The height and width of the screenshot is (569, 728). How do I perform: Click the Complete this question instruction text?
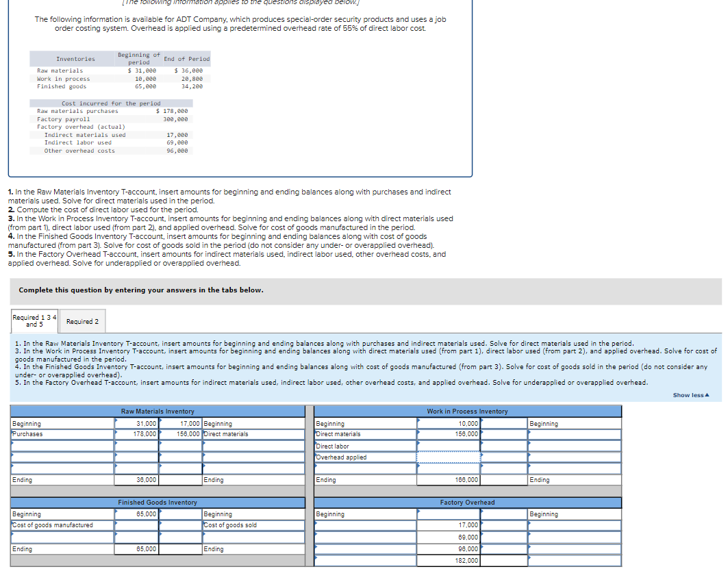(141, 290)
